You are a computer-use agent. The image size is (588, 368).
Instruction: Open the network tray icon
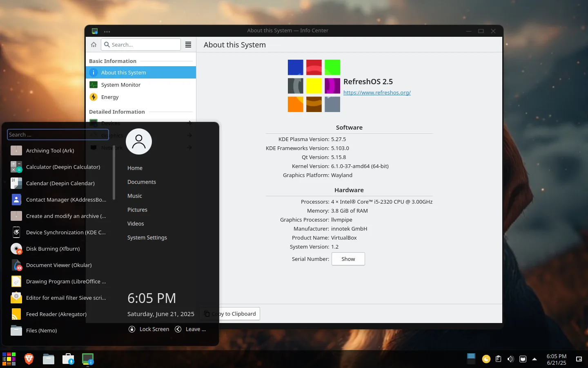click(x=523, y=359)
